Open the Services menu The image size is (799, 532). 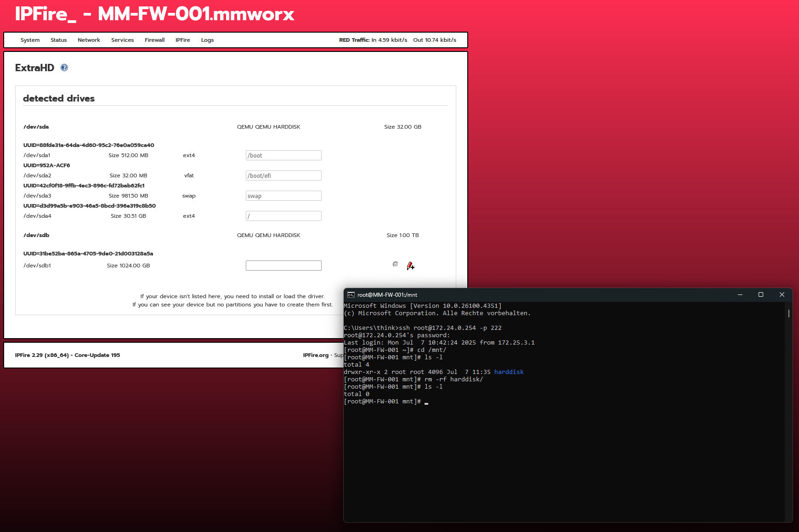click(122, 40)
